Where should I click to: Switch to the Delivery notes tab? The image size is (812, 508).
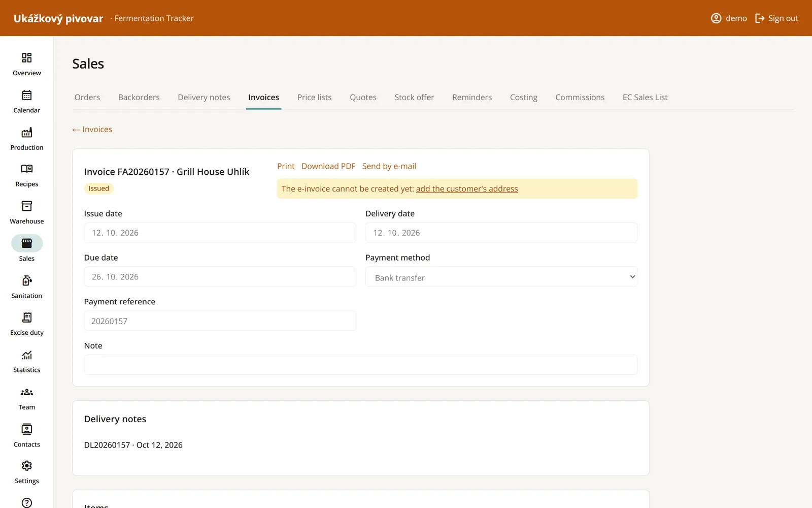click(204, 98)
